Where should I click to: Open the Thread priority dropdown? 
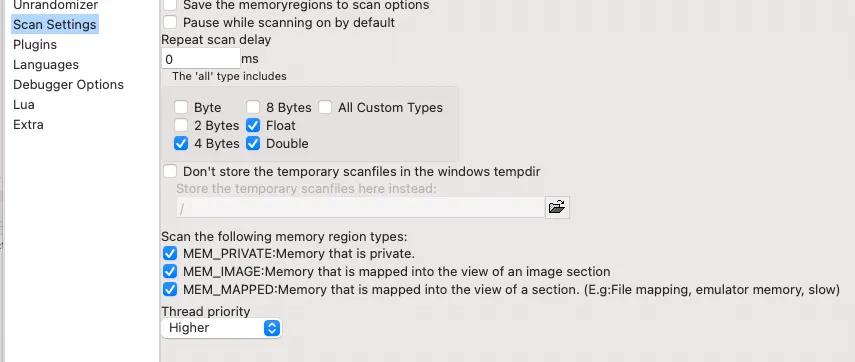[221, 328]
